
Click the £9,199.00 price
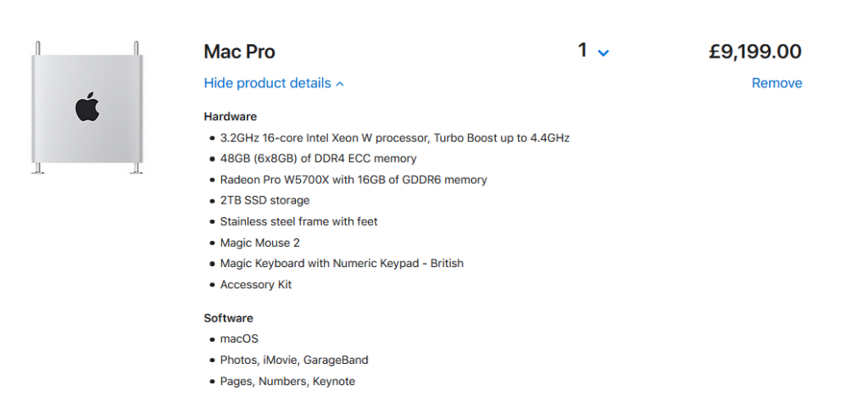[x=755, y=52]
